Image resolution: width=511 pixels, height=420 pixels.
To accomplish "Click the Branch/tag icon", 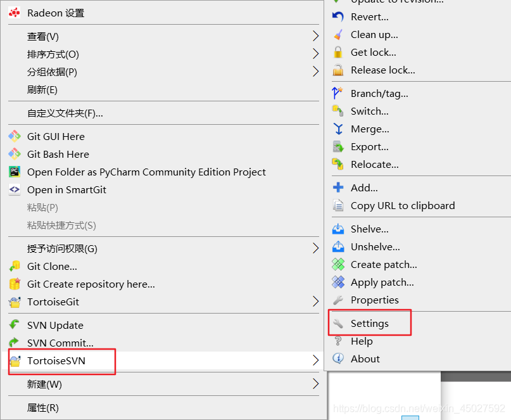I will (x=338, y=93).
